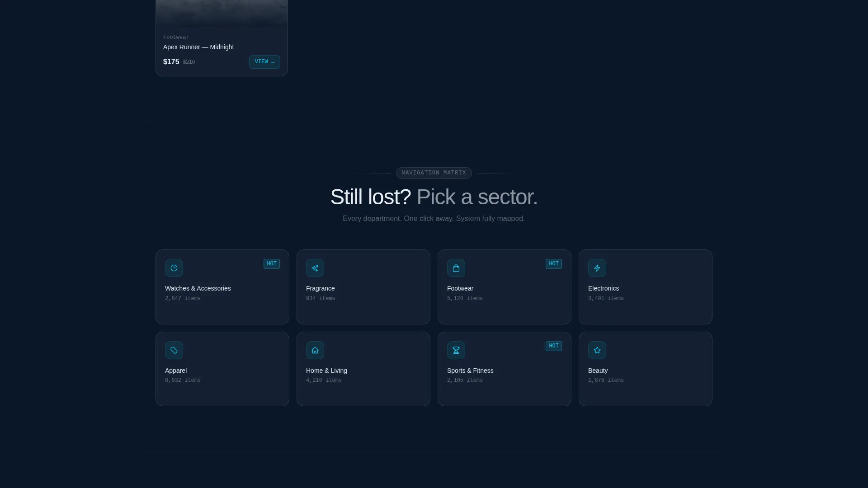868x488 pixels.
Task: Click the HOT badge on Sports & Fitness
Action: tap(554, 346)
